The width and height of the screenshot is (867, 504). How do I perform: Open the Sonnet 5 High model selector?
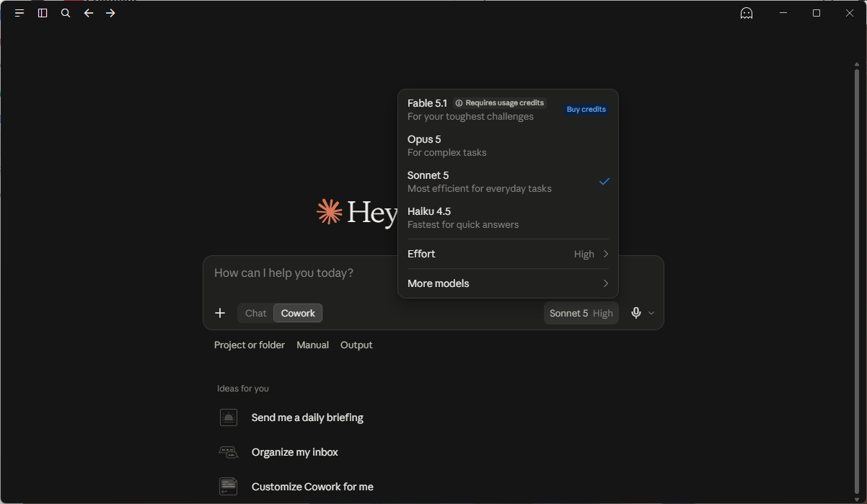tap(581, 313)
